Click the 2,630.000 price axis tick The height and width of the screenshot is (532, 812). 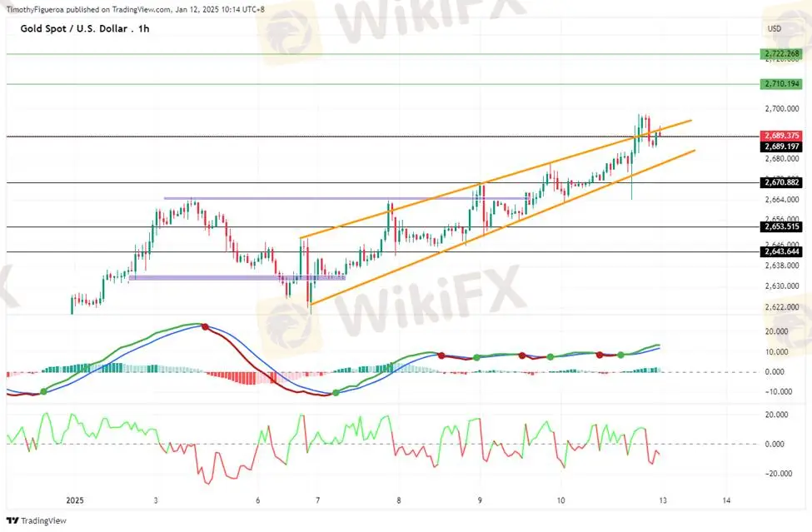(781, 286)
